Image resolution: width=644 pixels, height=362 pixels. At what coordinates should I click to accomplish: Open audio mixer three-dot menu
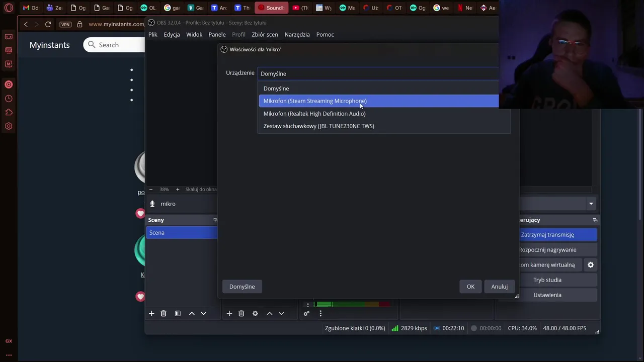click(320, 313)
